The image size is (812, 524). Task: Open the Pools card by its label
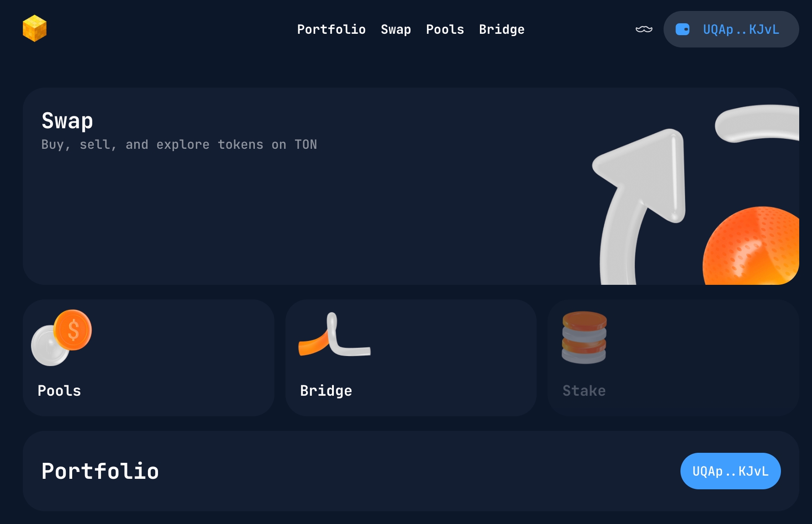tap(59, 391)
